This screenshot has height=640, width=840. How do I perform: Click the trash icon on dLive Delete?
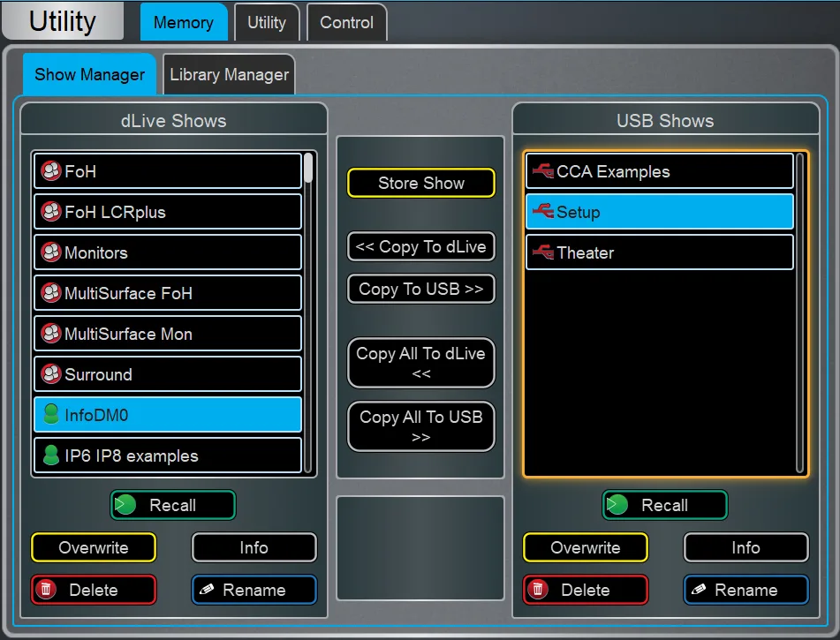[x=46, y=590]
